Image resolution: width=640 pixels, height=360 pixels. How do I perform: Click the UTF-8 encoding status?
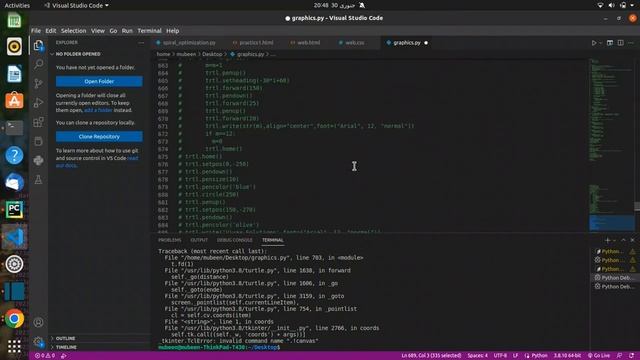[x=500, y=356]
